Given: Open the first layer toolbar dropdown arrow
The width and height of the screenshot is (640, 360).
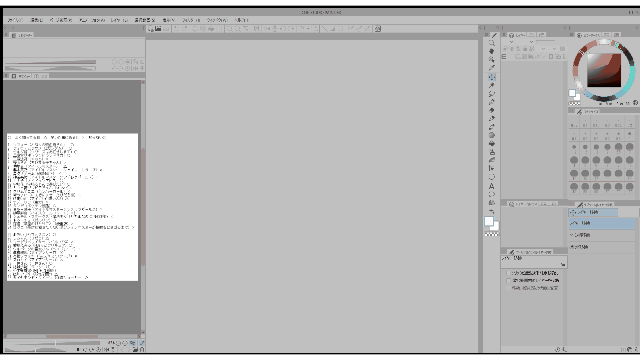Looking at the screenshot, I should 543,49.
